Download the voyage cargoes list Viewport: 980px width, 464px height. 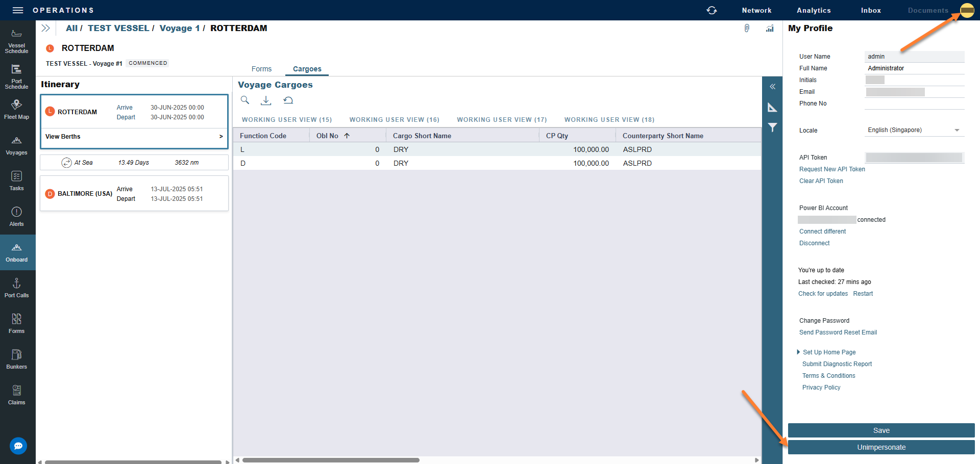pyautogui.click(x=266, y=100)
